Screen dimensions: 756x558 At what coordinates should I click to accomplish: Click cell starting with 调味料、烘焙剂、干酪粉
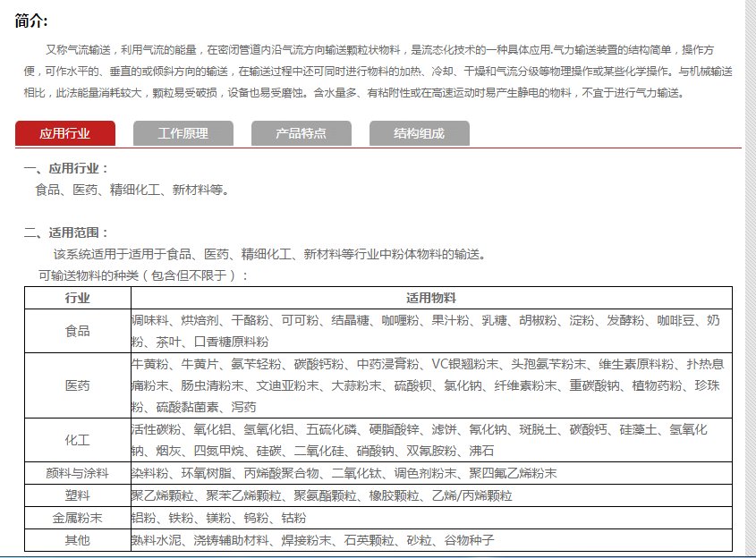point(431,331)
